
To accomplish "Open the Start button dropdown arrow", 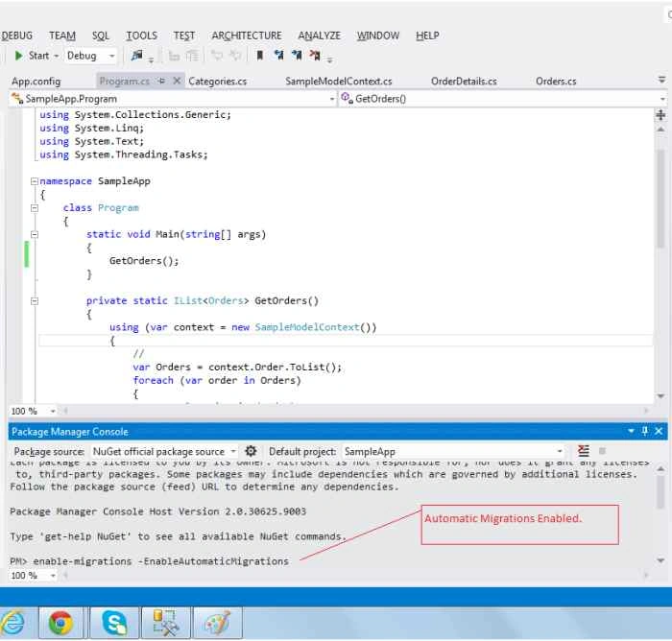I will [56, 56].
